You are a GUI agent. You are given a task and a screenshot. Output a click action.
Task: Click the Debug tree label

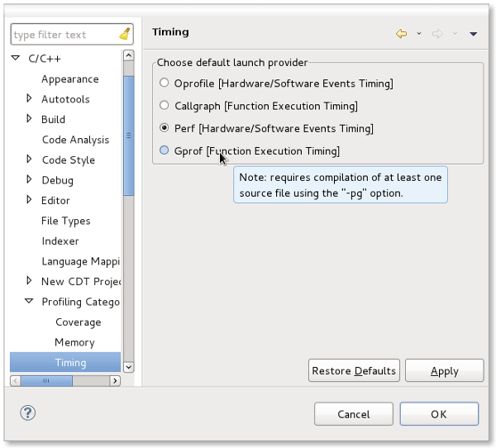coord(58,180)
